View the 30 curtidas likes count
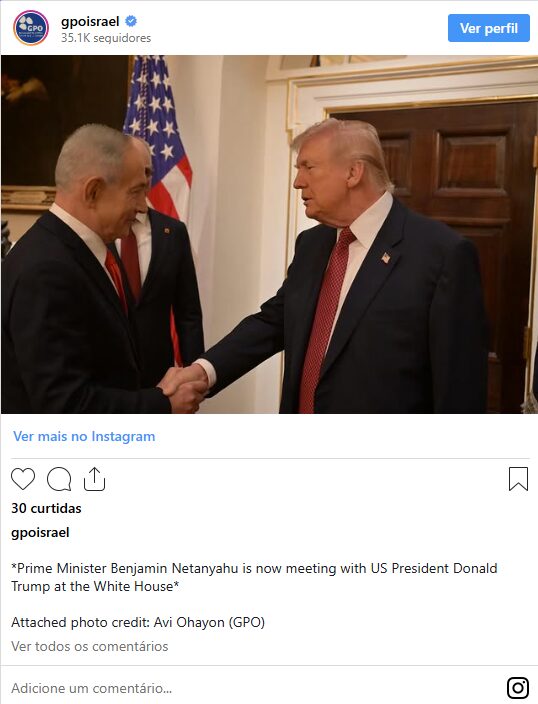The image size is (538, 704). coord(46,508)
